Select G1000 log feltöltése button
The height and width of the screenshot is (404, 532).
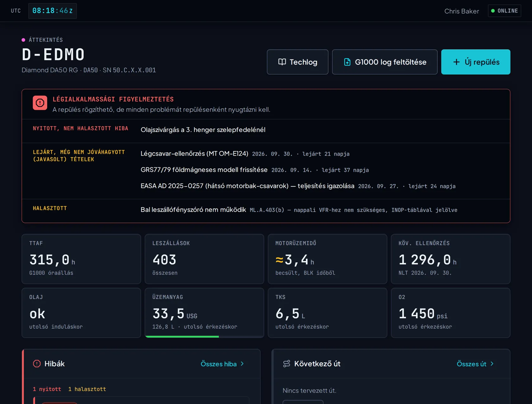tap(384, 62)
